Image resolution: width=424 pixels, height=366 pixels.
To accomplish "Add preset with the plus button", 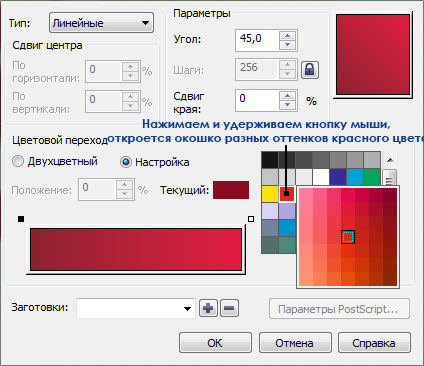I will click(208, 308).
